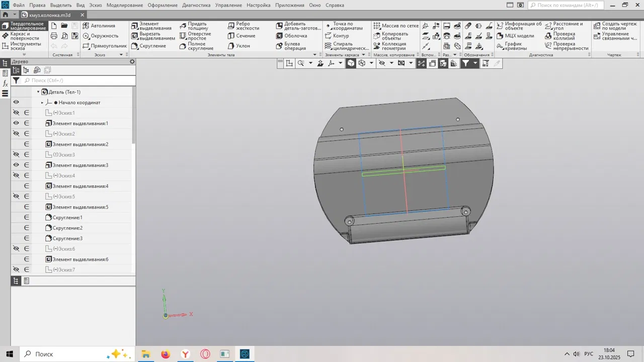Viewport: 644px width, 362px height.
Task: Expand the toolbar set list chevron
Action: pyautogui.click(x=24, y=55)
